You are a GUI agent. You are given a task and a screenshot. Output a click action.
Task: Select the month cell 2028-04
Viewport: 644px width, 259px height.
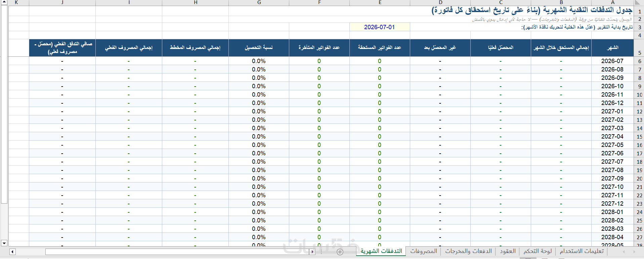point(612,237)
